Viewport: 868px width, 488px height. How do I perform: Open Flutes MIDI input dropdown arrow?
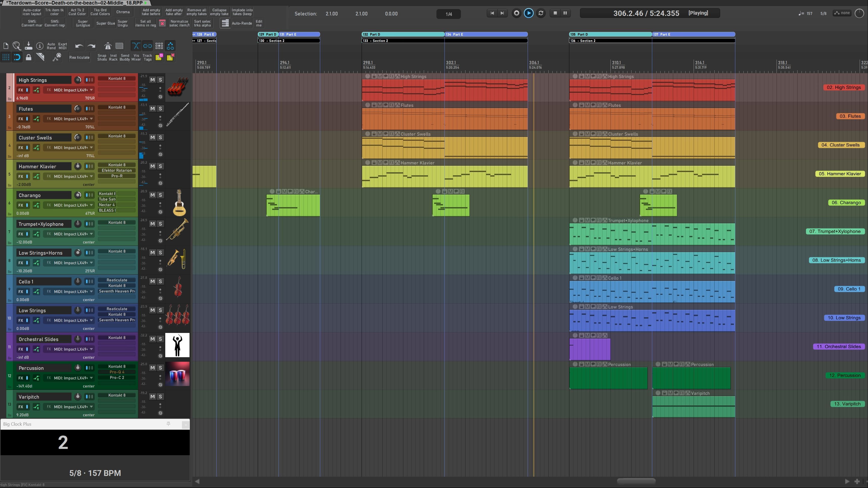pos(91,119)
